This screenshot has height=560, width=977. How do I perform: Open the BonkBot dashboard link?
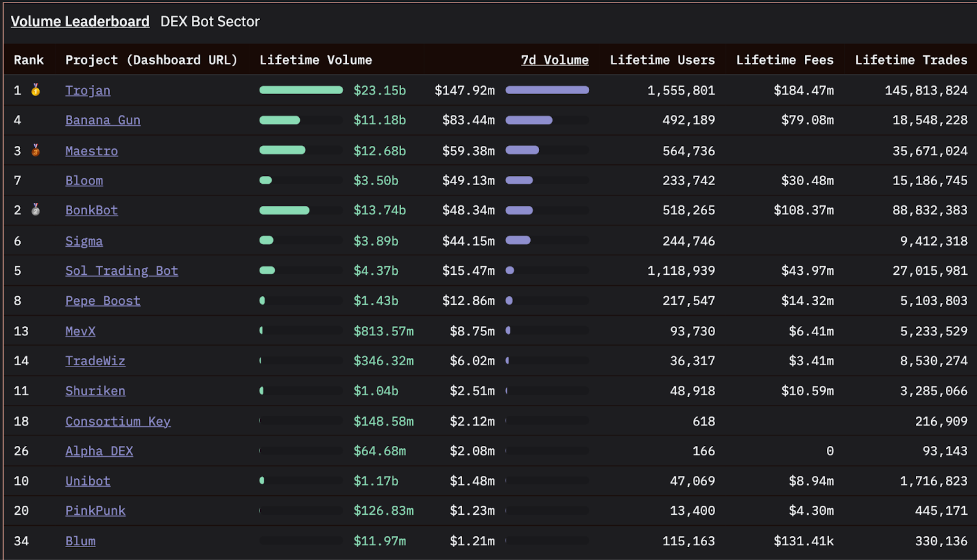[x=92, y=210]
